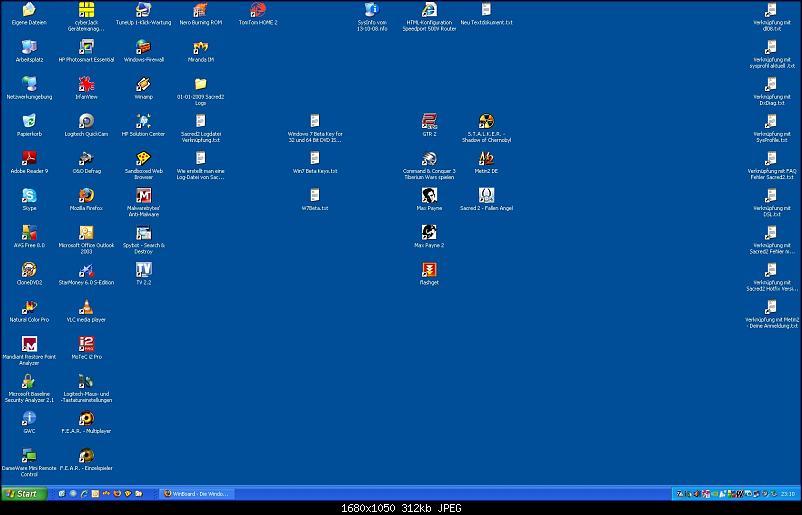Launch VLC media player
The height and width of the screenshot is (515, 802).
pyautogui.click(x=86, y=307)
